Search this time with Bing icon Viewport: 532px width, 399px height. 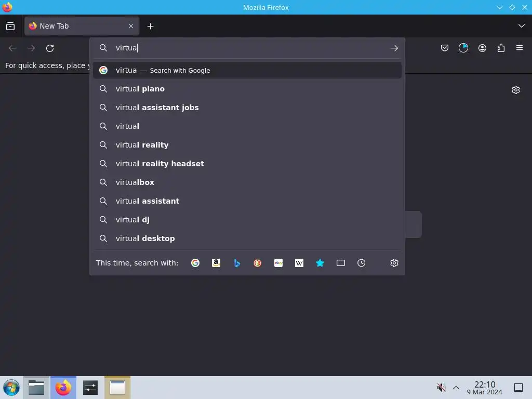tap(237, 263)
